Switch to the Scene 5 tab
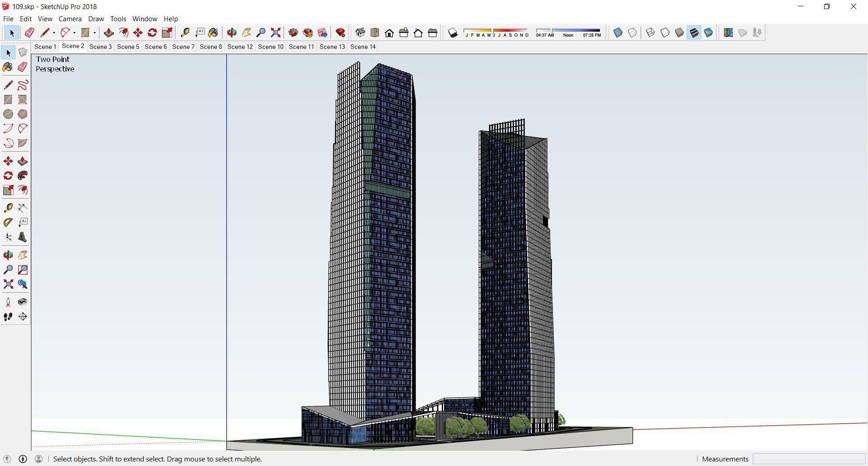Screen dimensions: 868x466 coord(128,47)
